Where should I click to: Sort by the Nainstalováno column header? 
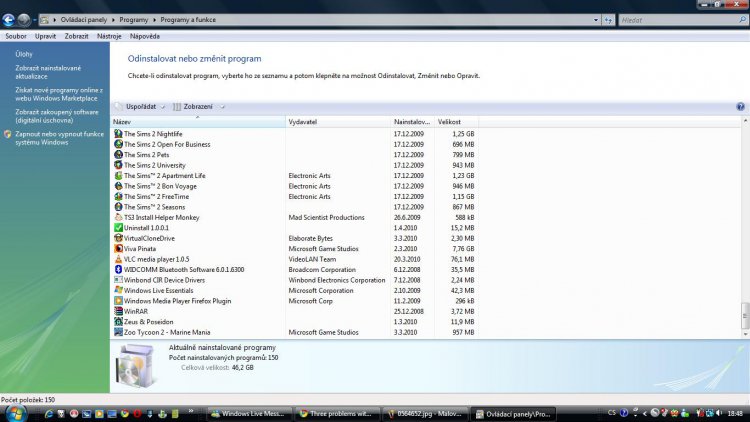click(412, 122)
